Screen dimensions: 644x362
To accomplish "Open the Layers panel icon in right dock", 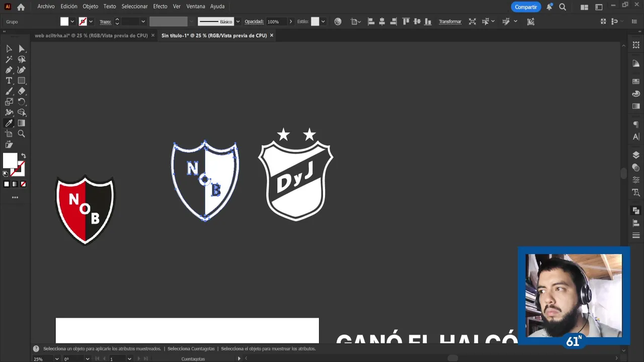I will pos(636,155).
